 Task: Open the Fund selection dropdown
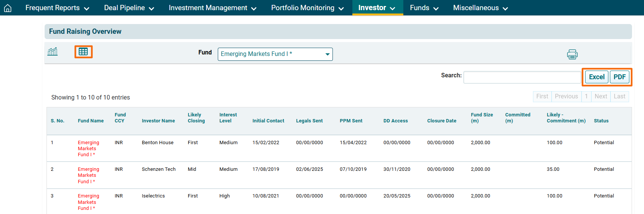[275, 54]
